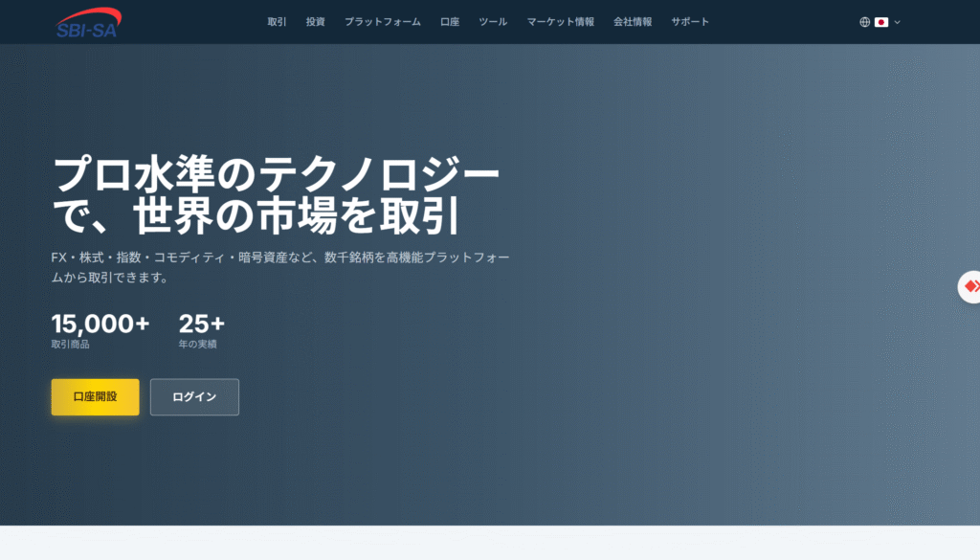Image resolution: width=980 pixels, height=560 pixels.
Task: Open the マーケット情報 menu
Action: tap(561, 22)
